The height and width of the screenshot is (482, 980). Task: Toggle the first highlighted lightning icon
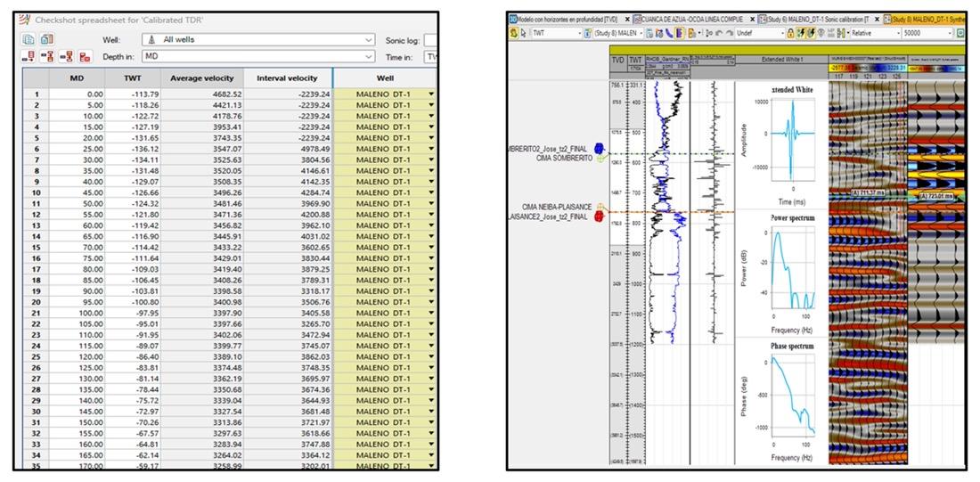[x=801, y=33]
